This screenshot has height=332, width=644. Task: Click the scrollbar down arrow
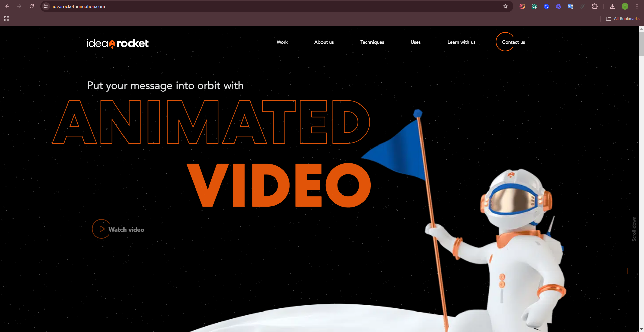tap(641, 329)
